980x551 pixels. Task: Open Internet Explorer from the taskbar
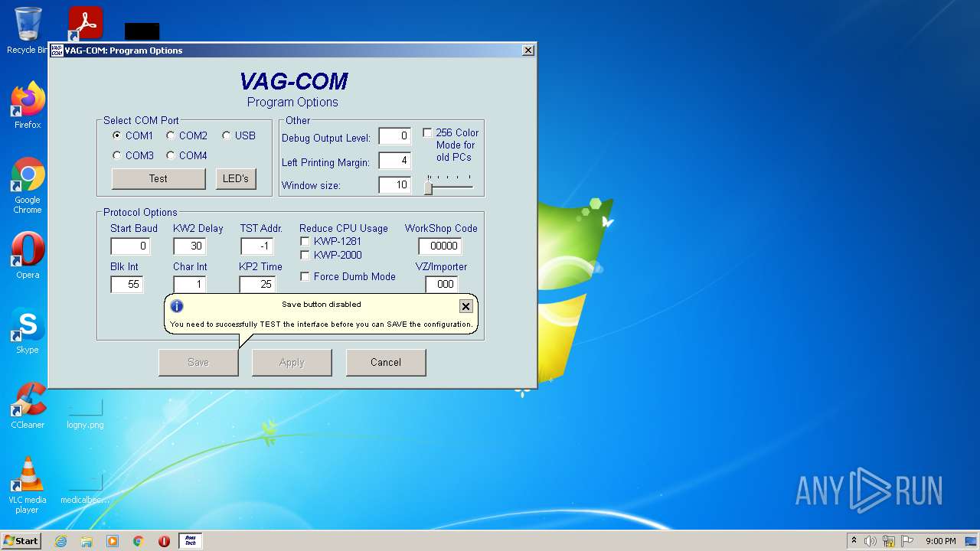[x=60, y=541]
